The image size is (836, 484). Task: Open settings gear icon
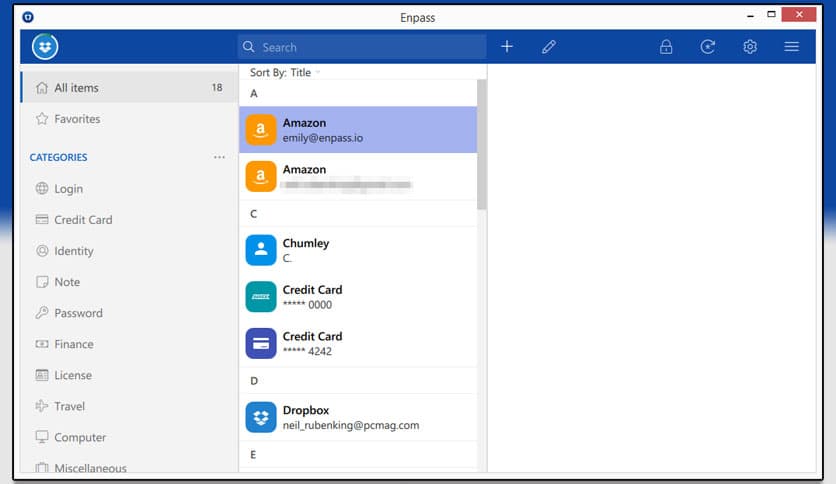coord(750,47)
